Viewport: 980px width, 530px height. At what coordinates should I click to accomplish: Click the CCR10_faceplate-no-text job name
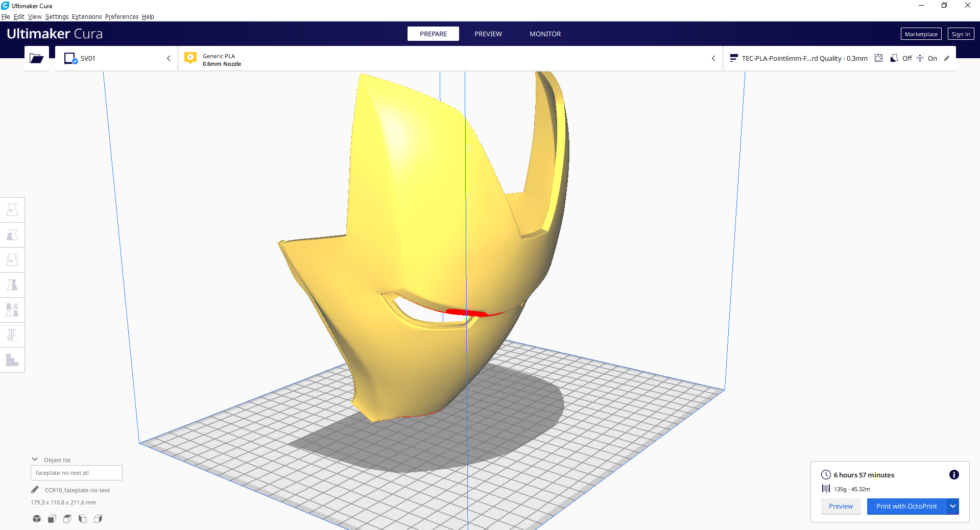[77, 490]
